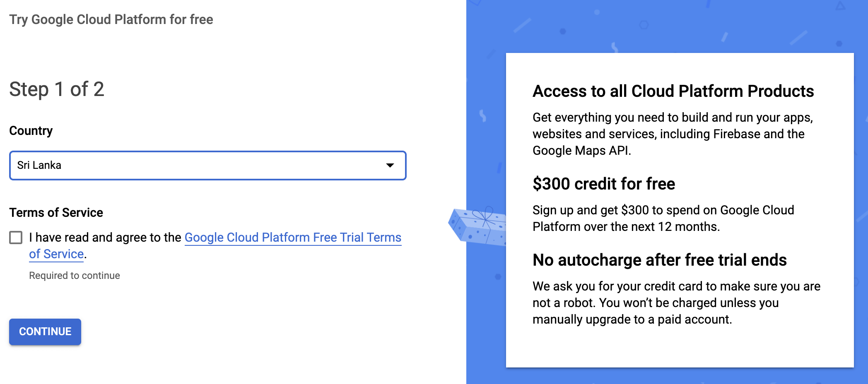Click "No autocharge after free trial ends" heading
The height and width of the screenshot is (384, 868).
point(660,260)
